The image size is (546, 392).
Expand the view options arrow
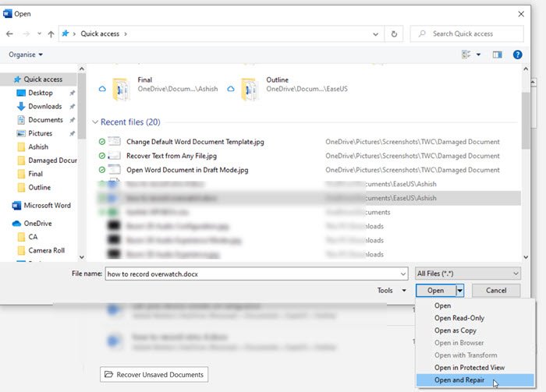tap(478, 55)
